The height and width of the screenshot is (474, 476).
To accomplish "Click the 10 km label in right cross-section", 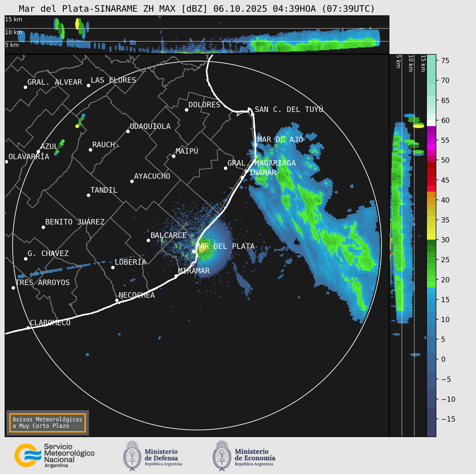I will tap(411, 63).
